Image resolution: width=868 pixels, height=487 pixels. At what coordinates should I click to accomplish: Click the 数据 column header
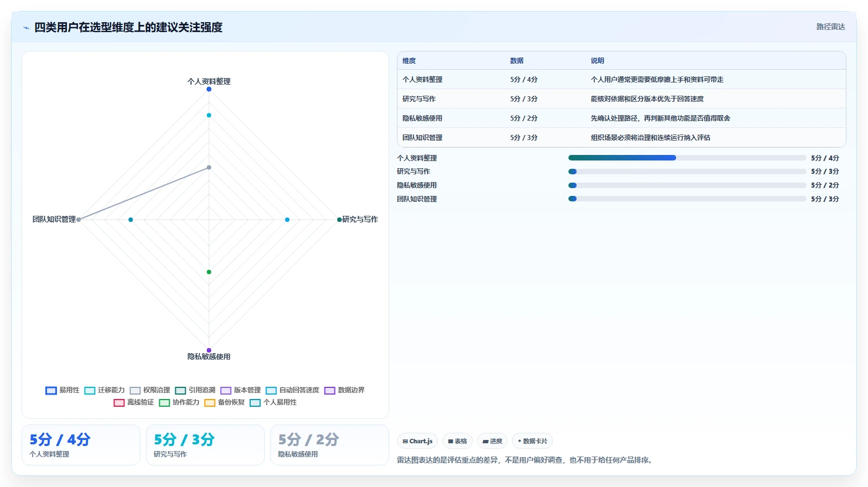click(x=517, y=61)
